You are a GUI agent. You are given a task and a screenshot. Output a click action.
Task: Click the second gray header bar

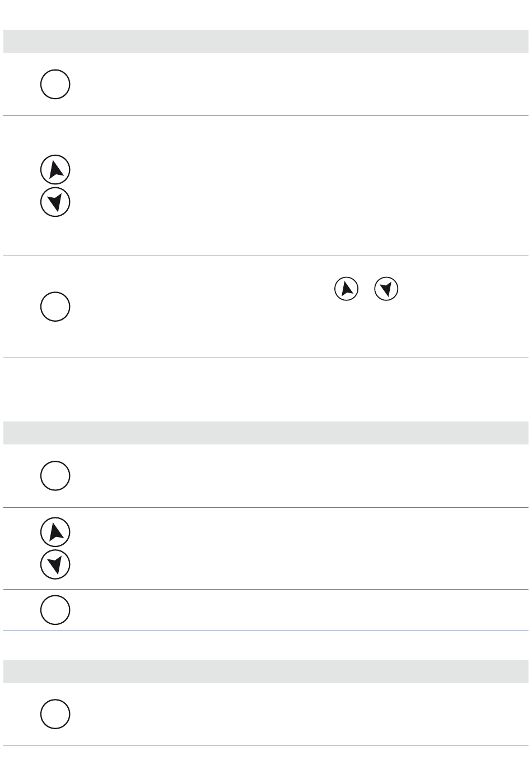pos(266,433)
